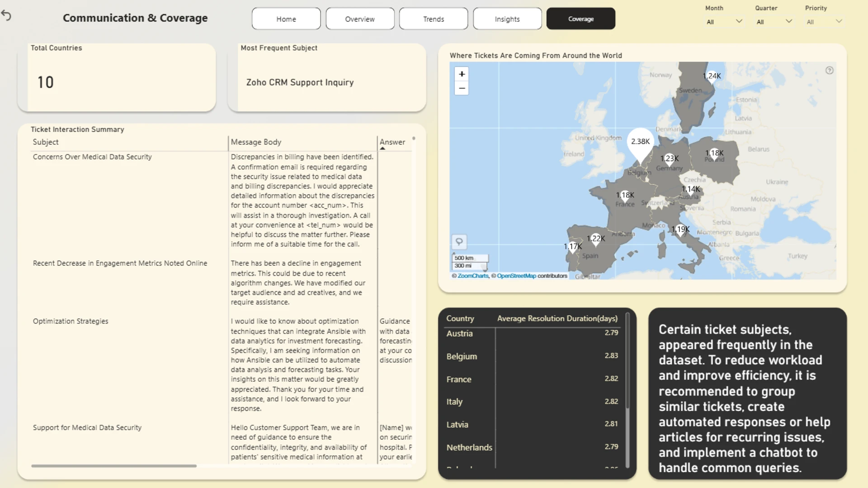The width and height of the screenshot is (868, 488).
Task: Click the 'Ticket Interaction Summary' title
Action: [x=77, y=129]
